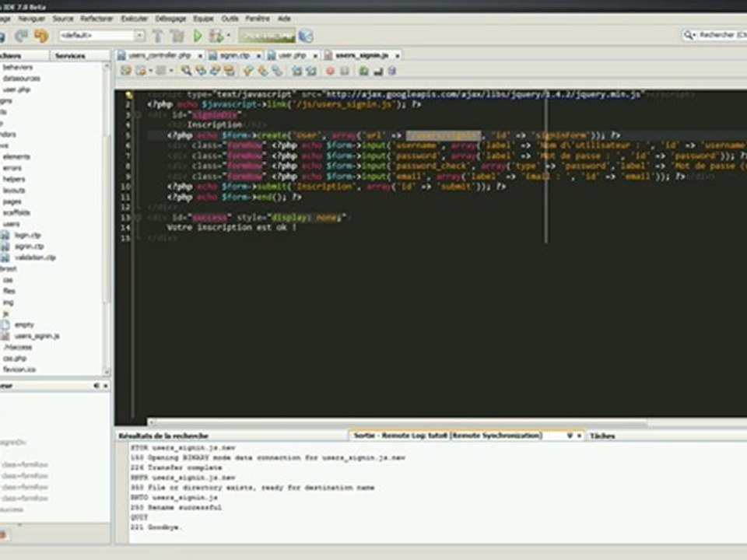The height and width of the screenshot is (560, 747).
Task: Click second editor toolbar icon with arrow
Action: tap(141, 71)
